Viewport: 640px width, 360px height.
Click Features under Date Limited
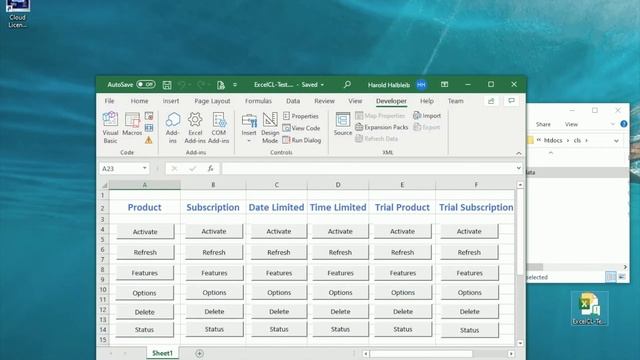pos(279,273)
